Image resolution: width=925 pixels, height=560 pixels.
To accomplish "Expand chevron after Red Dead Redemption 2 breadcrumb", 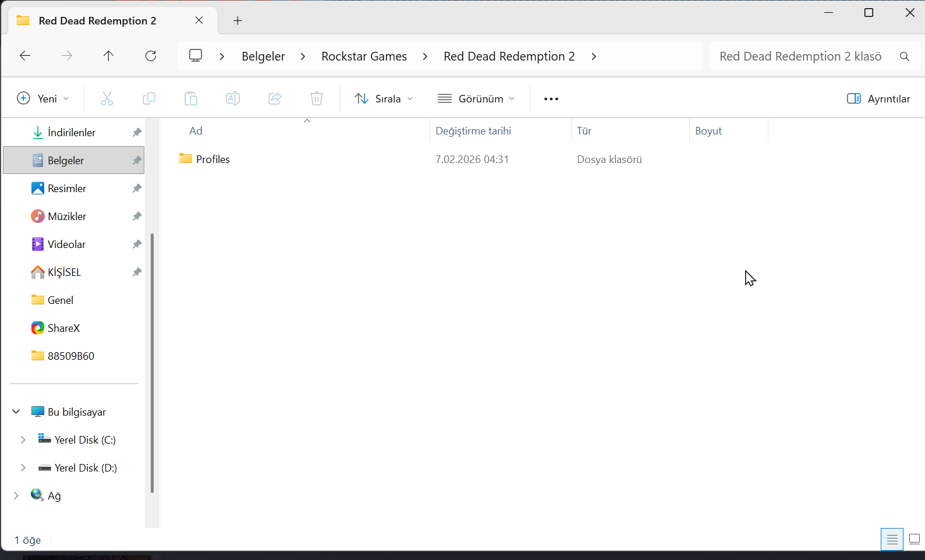I will [593, 56].
